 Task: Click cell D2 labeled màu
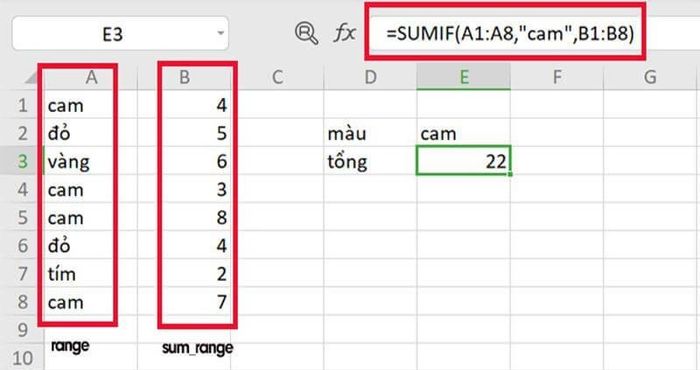[x=371, y=133]
